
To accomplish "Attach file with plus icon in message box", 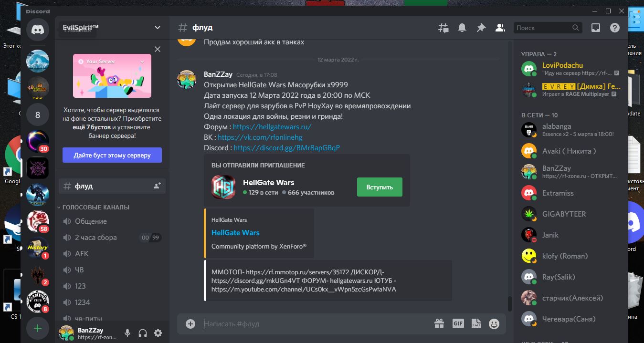I will coord(190,324).
